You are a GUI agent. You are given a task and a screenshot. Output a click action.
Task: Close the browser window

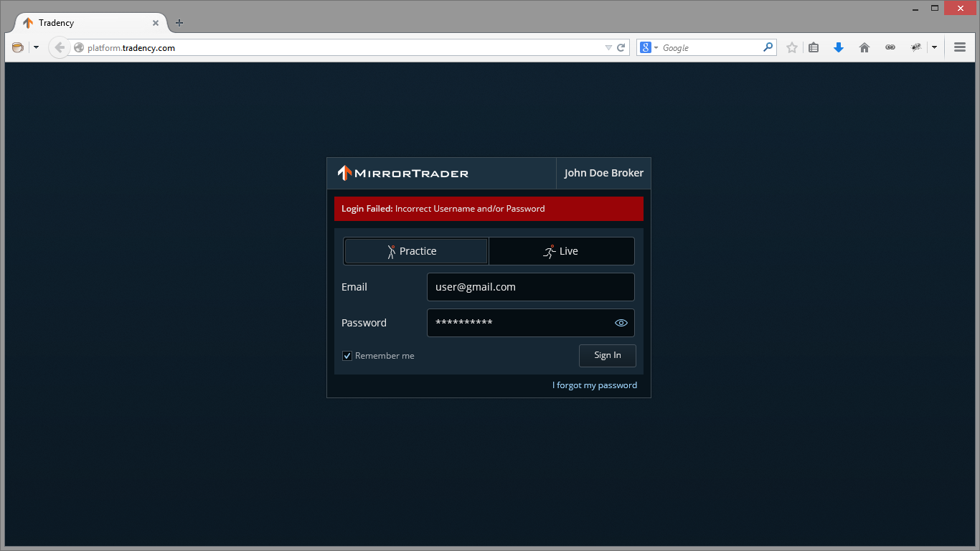coord(961,9)
